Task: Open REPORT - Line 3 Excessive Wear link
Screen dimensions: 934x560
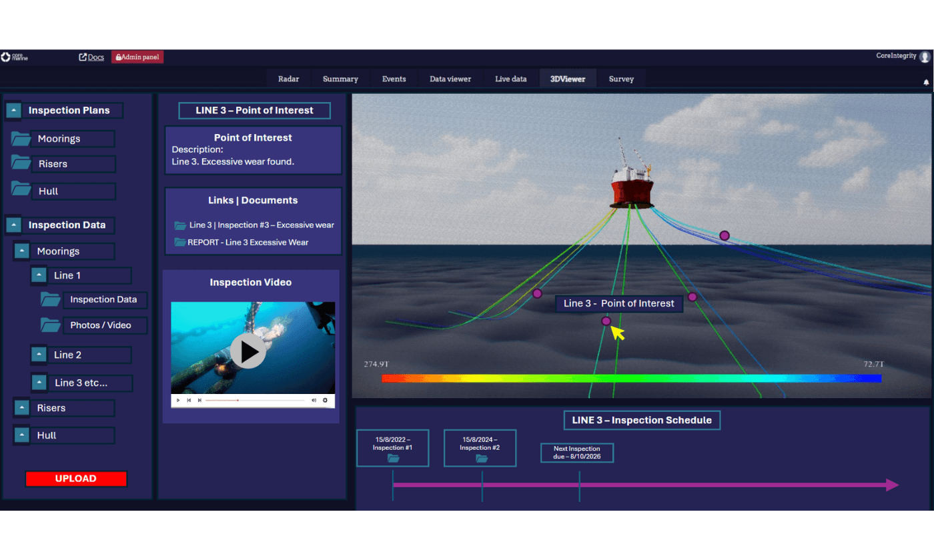Action: pyautogui.click(x=248, y=242)
